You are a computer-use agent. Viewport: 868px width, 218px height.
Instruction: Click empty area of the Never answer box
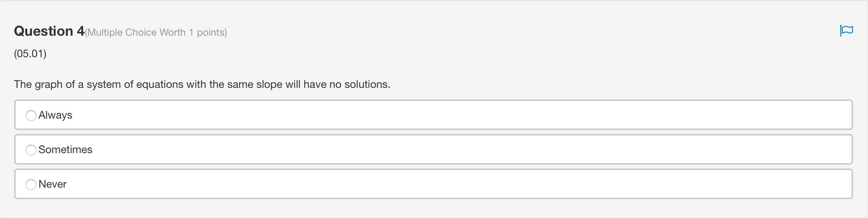click(460, 184)
